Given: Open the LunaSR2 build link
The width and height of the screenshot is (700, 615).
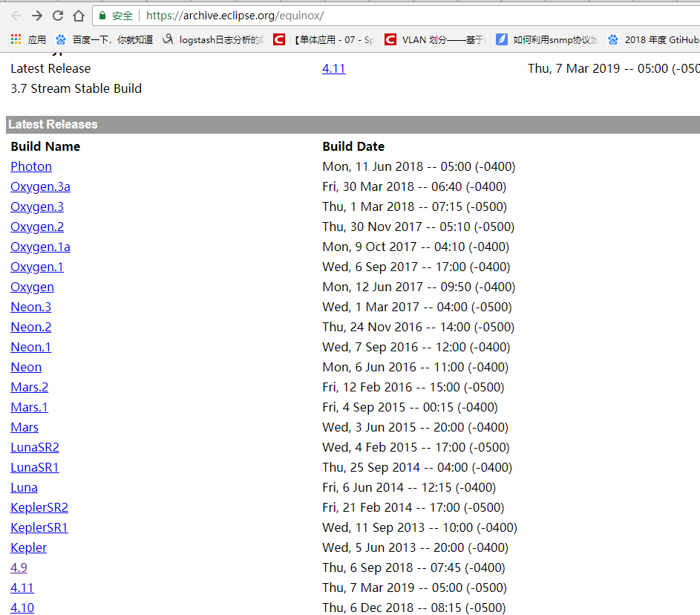Looking at the screenshot, I should click(x=35, y=448).
